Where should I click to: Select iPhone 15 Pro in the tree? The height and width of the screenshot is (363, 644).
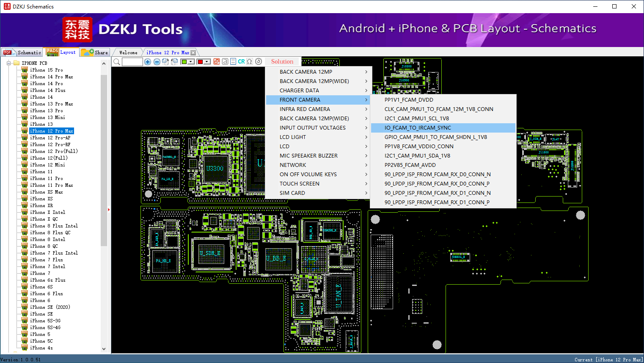coord(47,70)
